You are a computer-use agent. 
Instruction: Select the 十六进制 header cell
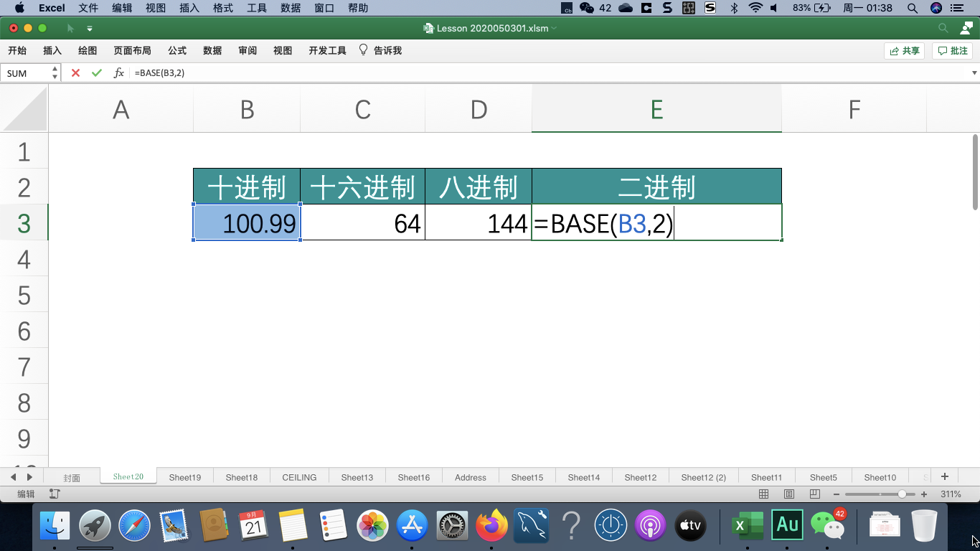click(362, 187)
